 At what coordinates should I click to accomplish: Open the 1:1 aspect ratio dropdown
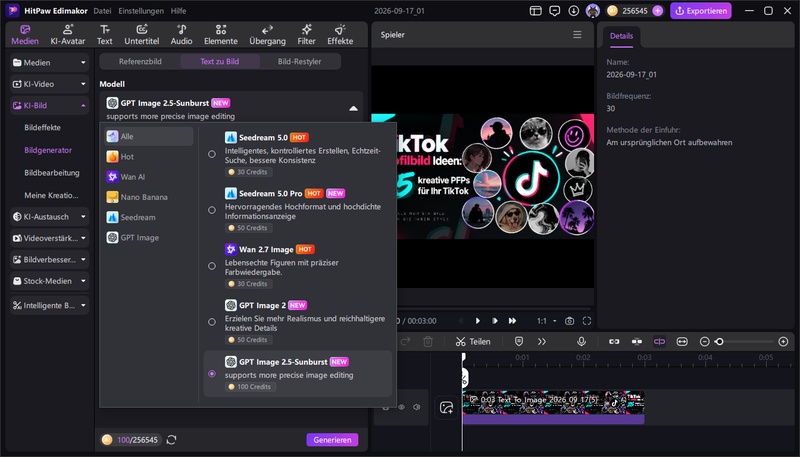546,321
